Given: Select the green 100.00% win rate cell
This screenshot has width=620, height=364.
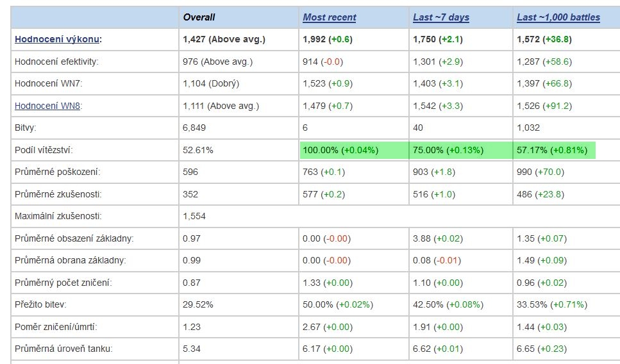Looking at the screenshot, I should 355,150.
